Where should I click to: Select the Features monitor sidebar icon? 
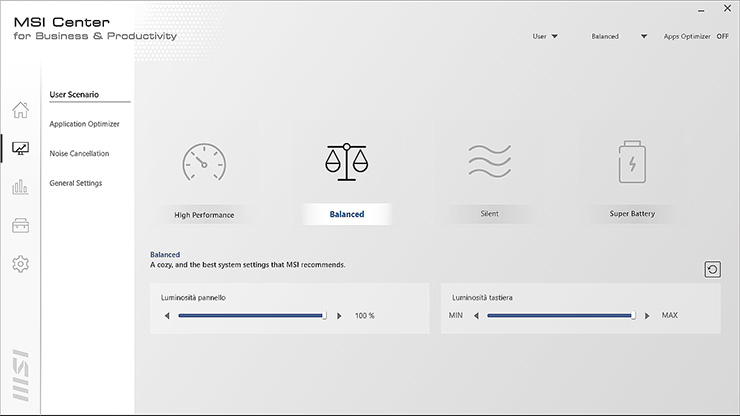point(20,149)
